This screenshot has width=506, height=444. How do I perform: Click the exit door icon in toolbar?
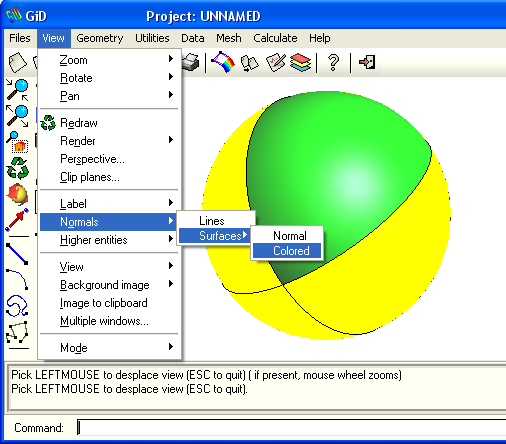[x=367, y=62]
